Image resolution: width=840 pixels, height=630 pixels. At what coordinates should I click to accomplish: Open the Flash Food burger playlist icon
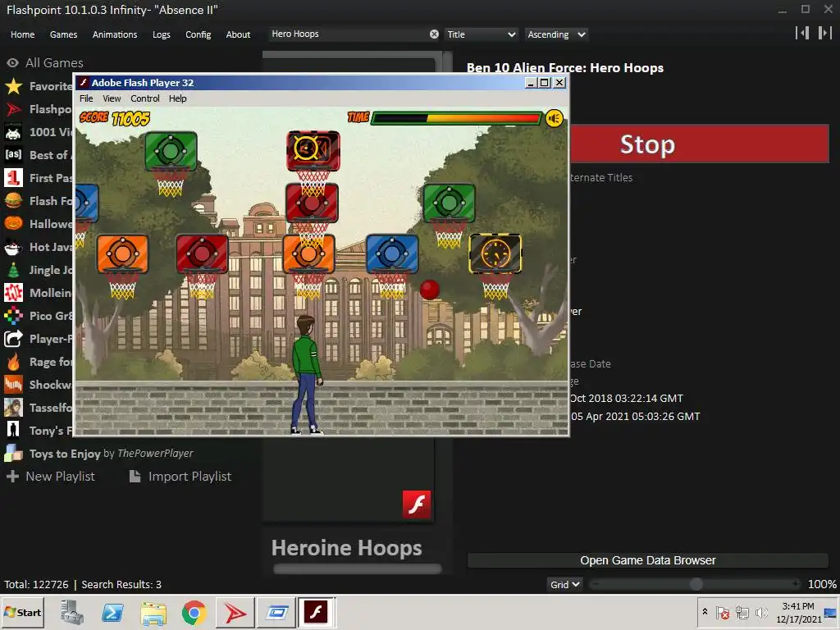[x=13, y=201]
